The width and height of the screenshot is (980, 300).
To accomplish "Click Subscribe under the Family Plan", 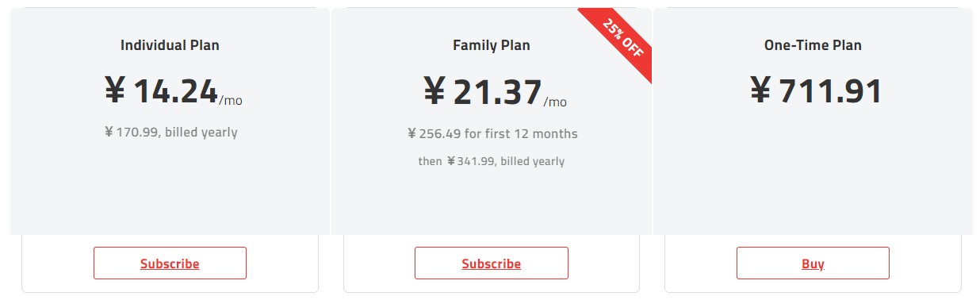I will (x=491, y=263).
